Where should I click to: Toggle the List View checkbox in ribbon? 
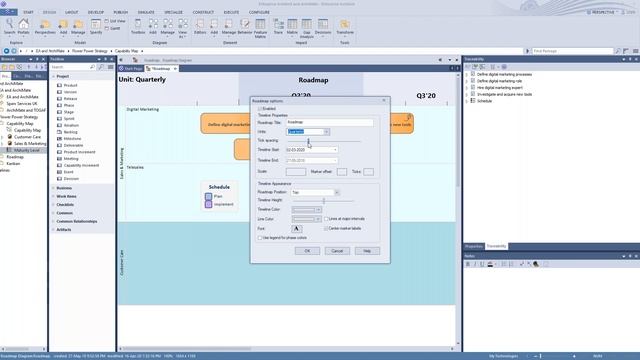(x=107, y=21)
